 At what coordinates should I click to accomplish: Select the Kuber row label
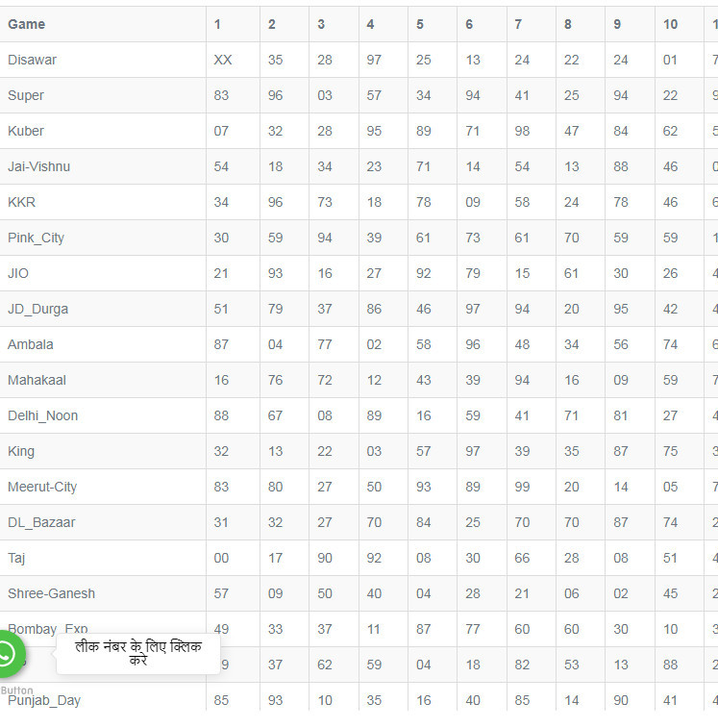point(26,131)
